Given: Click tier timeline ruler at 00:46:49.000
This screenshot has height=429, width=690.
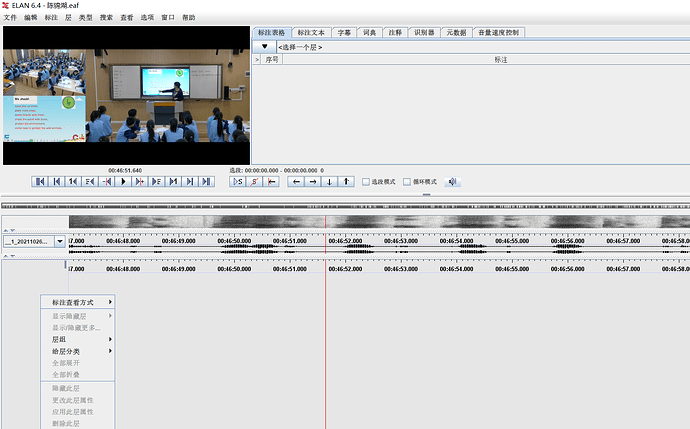Looking at the screenshot, I should click(179, 268).
